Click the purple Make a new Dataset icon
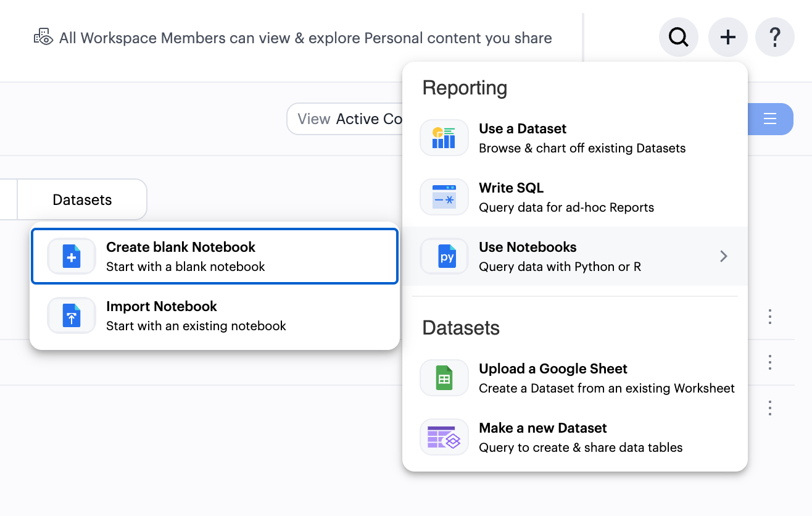This screenshot has height=516, width=812. point(444,437)
